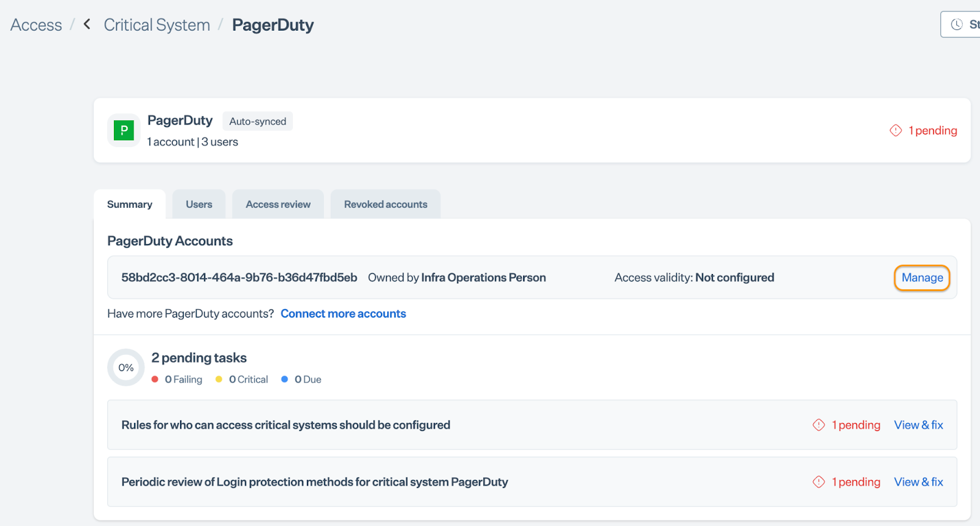
Task: Click Access validity: Not configured text
Action: 695,277
